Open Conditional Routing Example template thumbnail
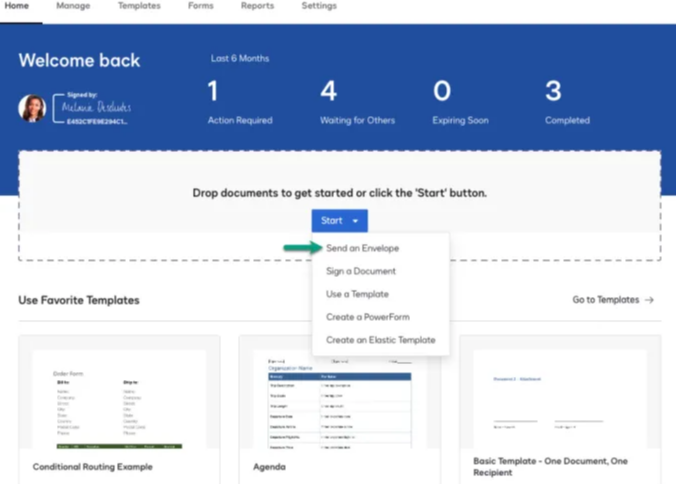The height and width of the screenshot is (484, 676). (119, 400)
